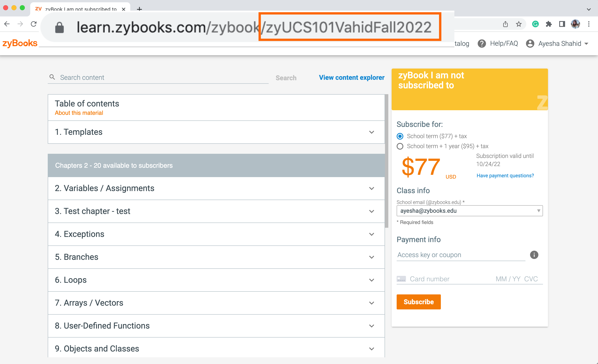
Task: Open Chrome's three-dot menu
Action: (x=589, y=24)
